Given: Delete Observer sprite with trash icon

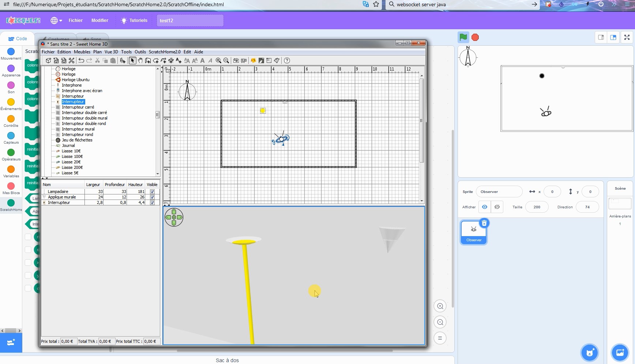Looking at the screenshot, I should 484,223.
